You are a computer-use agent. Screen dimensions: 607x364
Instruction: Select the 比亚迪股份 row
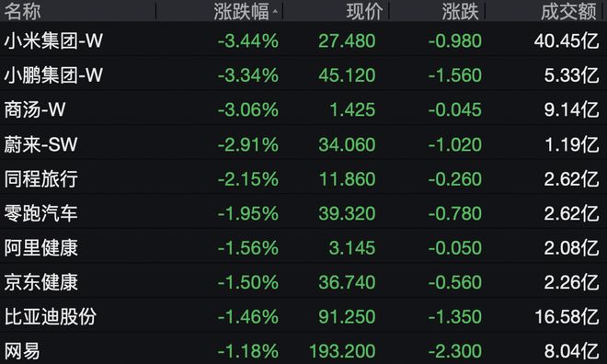(x=303, y=316)
